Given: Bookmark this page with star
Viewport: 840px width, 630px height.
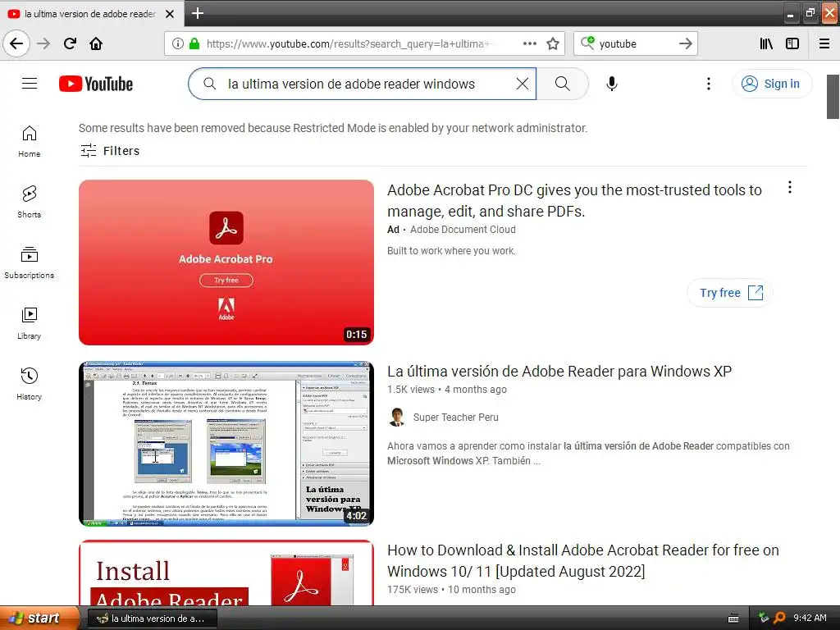Looking at the screenshot, I should [x=553, y=43].
